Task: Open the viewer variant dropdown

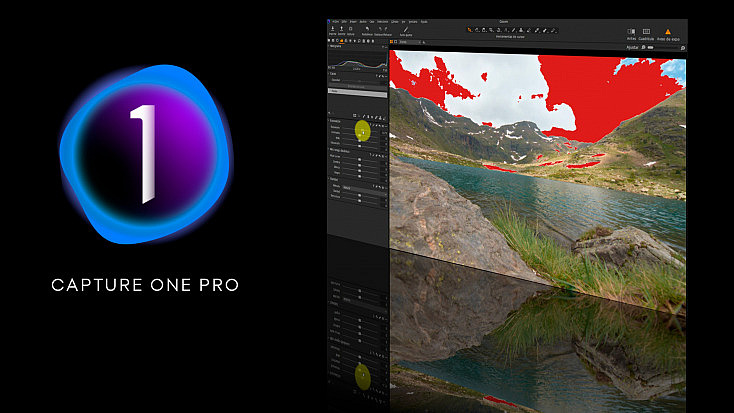Action: pos(410,42)
